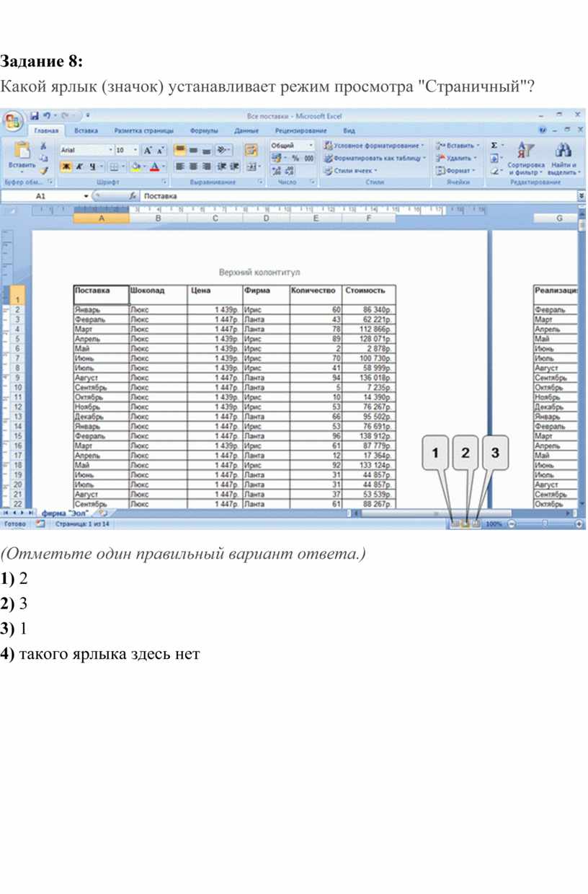Open the Name Box dropdown arrow
The width and height of the screenshot is (588, 894).
point(86,195)
